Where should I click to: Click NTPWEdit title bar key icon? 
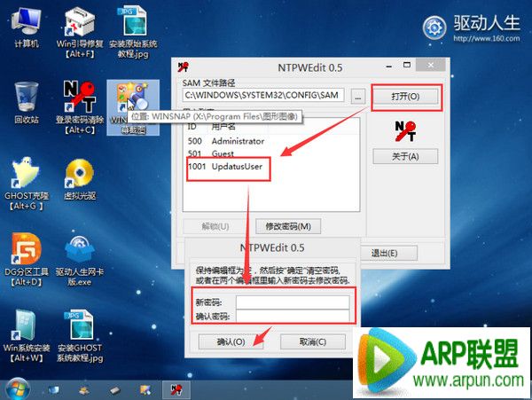pyautogui.click(x=184, y=67)
